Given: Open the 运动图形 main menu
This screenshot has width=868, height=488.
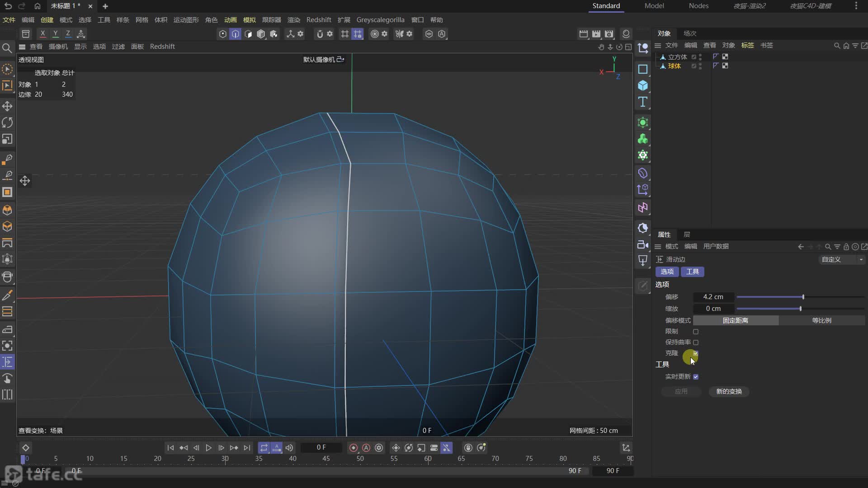Looking at the screenshot, I should (x=186, y=20).
